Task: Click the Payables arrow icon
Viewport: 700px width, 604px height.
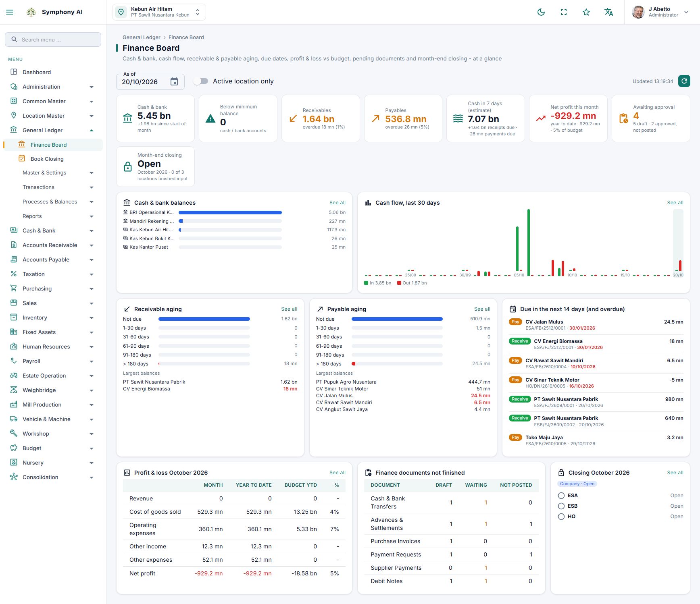Action: [375, 118]
